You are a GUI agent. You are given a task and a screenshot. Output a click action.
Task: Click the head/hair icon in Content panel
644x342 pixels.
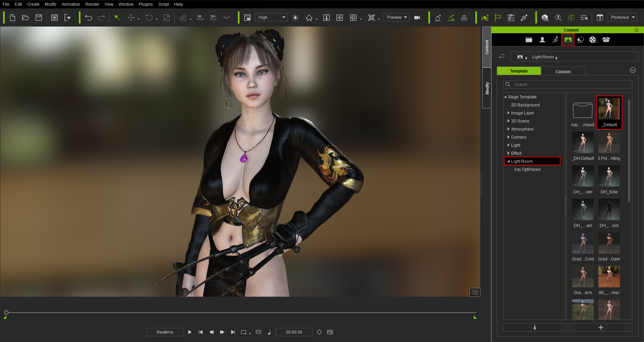pyautogui.click(x=580, y=40)
